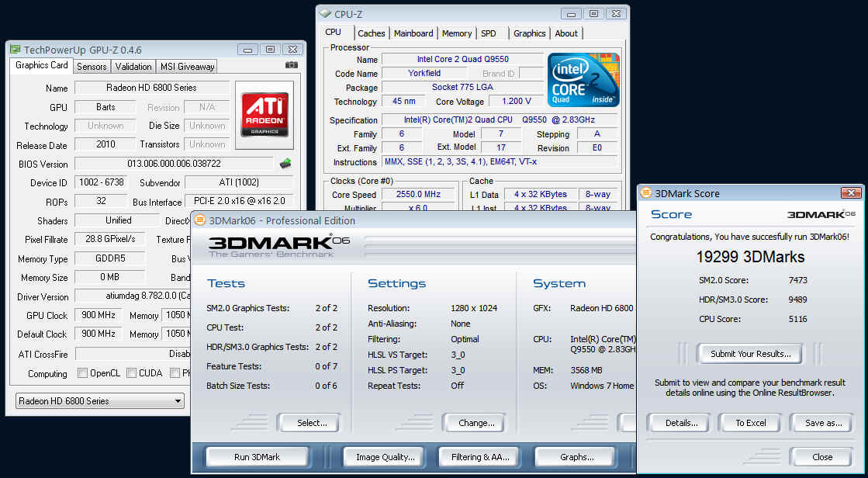Image resolution: width=868 pixels, height=478 pixels.
Task: Click the To Excel button
Action: (751, 423)
